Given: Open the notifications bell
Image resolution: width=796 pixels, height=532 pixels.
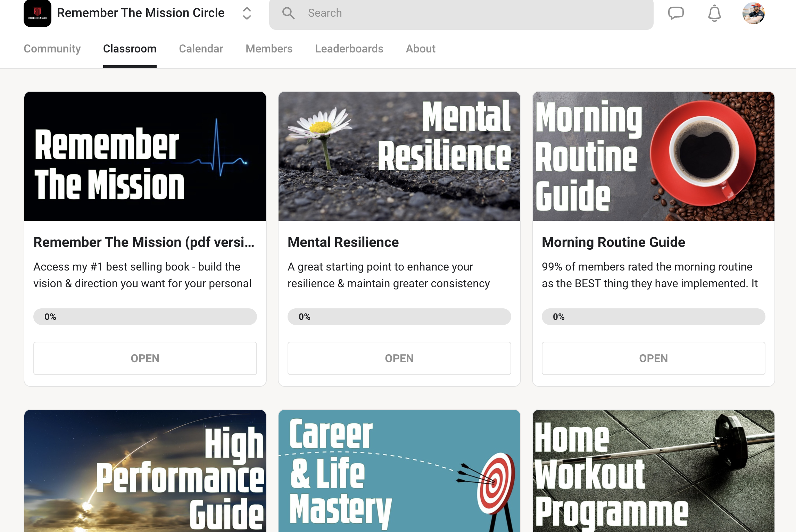Looking at the screenshot, I should point(714,13).
